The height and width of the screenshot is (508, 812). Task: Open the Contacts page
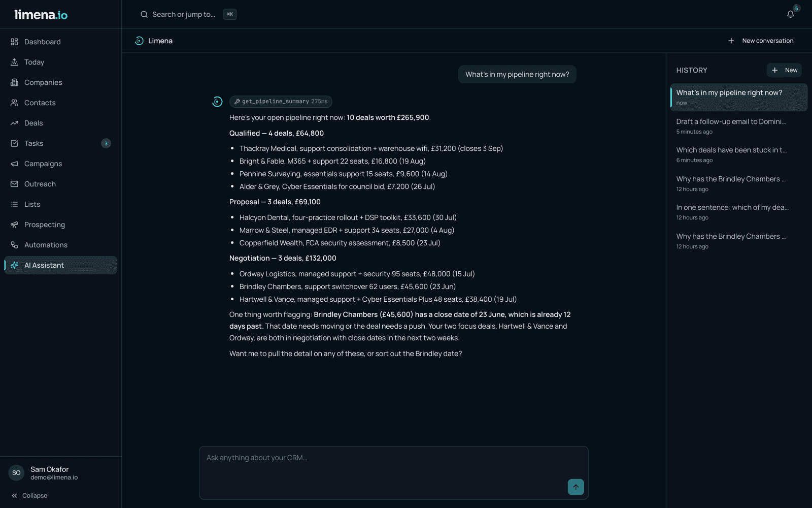coord(60,103)
